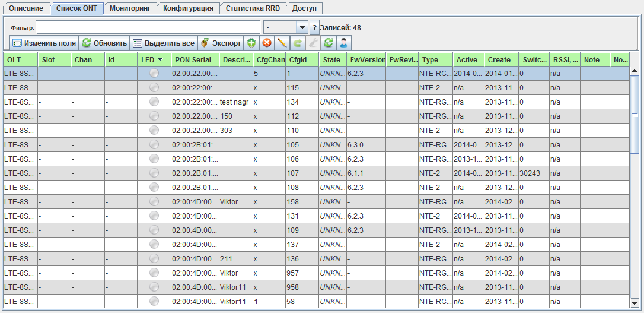644x313 pixels.
Task: Sort by Slot column header
Action: point(55,59)
